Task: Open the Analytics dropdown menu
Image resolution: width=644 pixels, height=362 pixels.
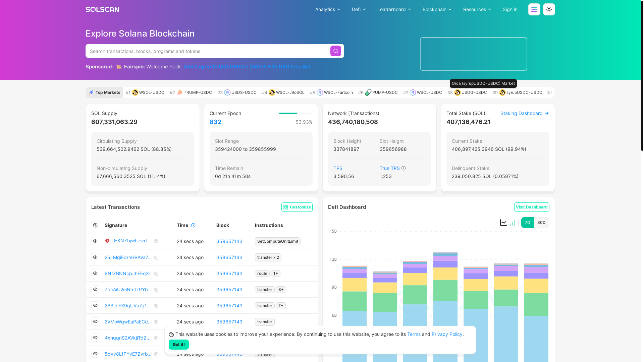Action: (x=328, y=9)
